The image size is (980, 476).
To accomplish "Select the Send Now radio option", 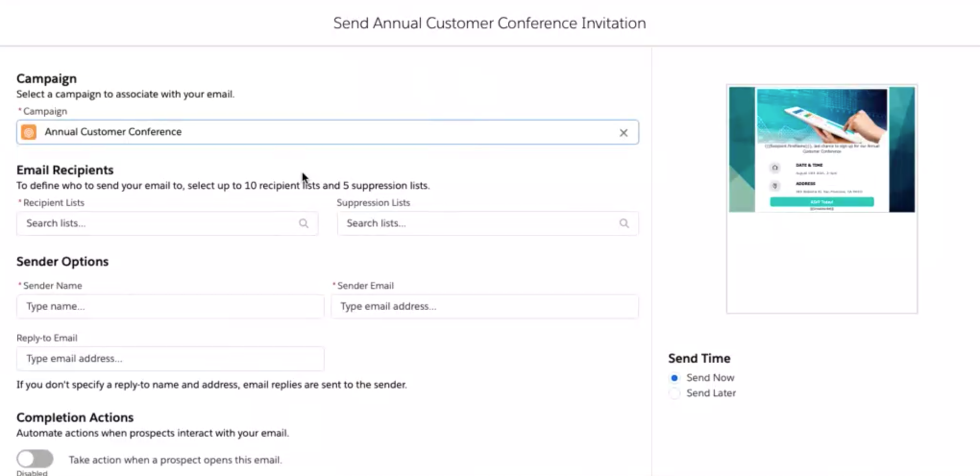I will (674, 378).
